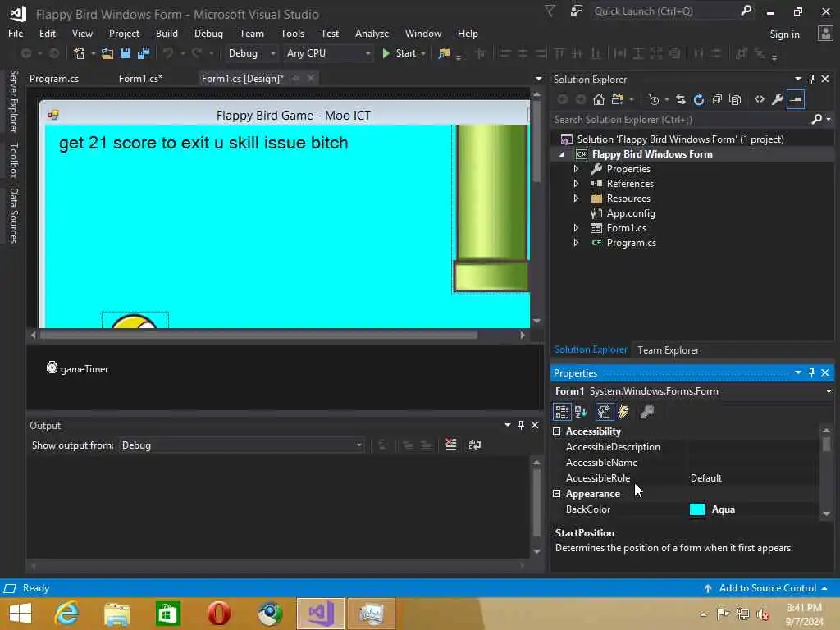Expand the Resources folder node
The width and height of the screenshot is (840, 630).
(x=576, y=199)
